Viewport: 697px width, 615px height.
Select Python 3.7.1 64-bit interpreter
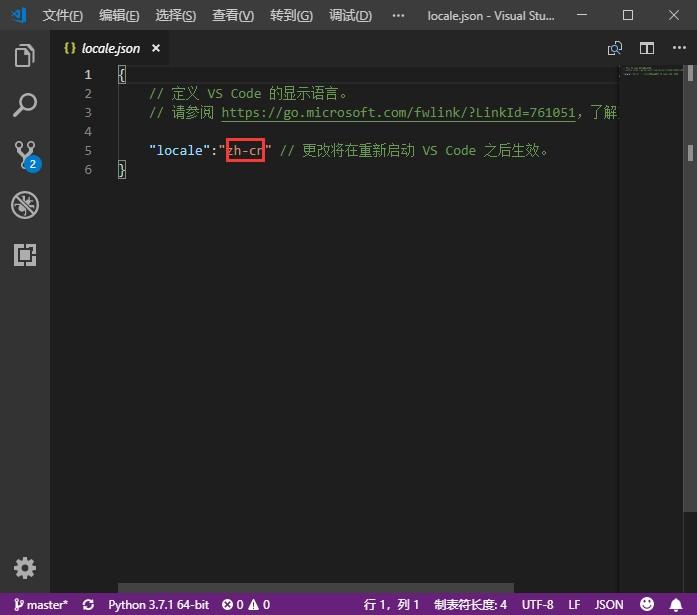click(159, 605)
